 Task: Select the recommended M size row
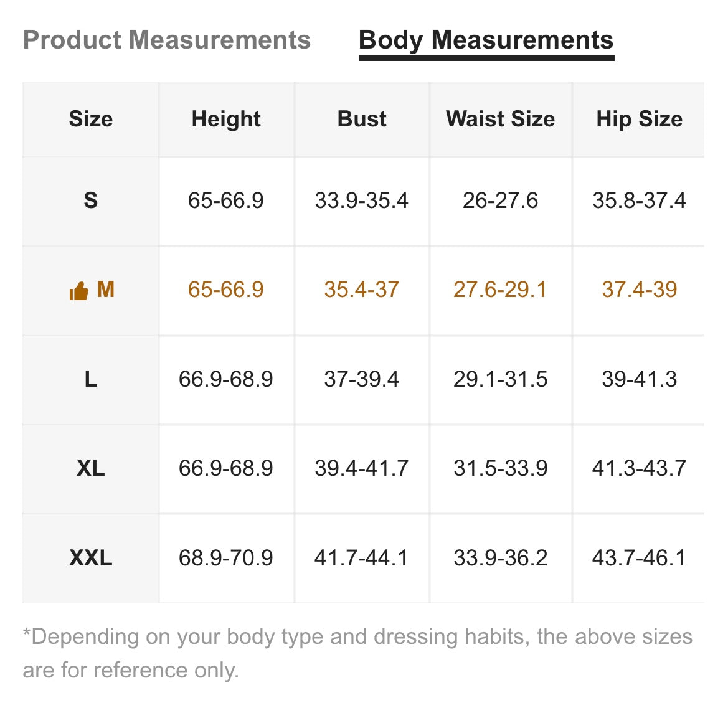click(363, 290)
